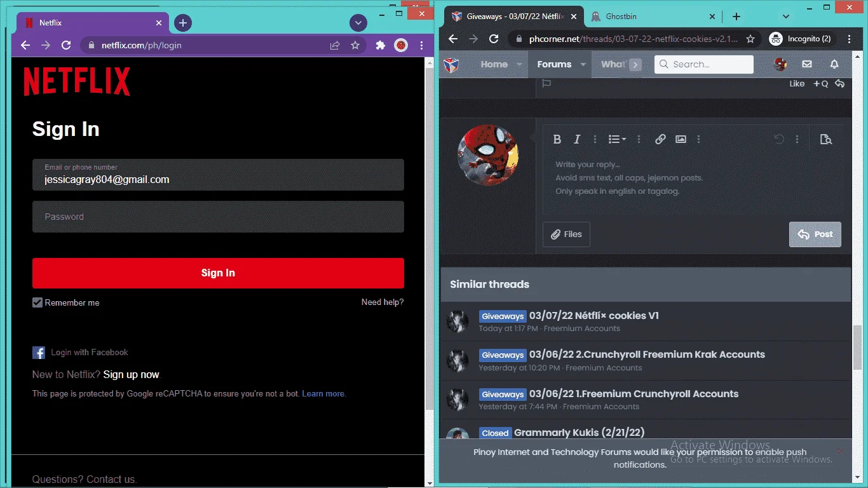Open tab search dropdown in incognito window

[x=786, y=17]
